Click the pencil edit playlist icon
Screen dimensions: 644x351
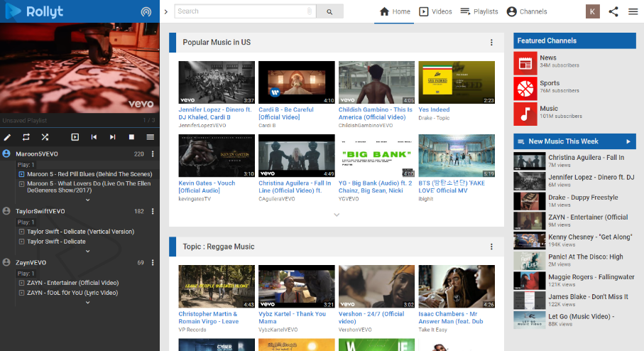(x=8, y=137)
